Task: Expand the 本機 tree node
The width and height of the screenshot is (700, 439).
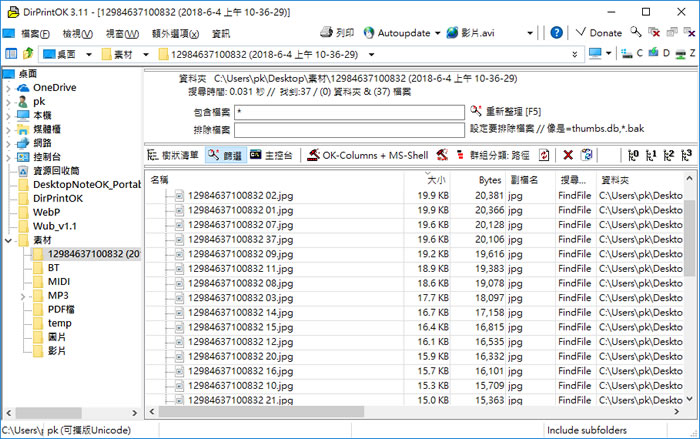Action: (x=8, y=116)
